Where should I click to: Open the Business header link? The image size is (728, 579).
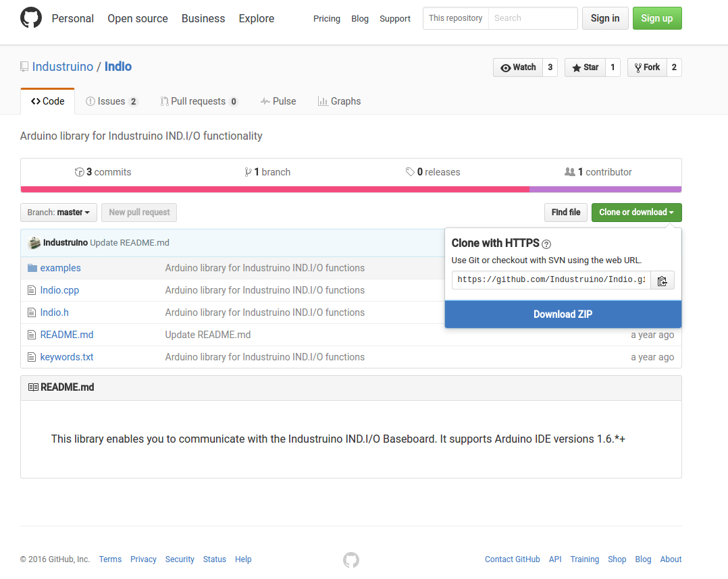tap(203, 19)
